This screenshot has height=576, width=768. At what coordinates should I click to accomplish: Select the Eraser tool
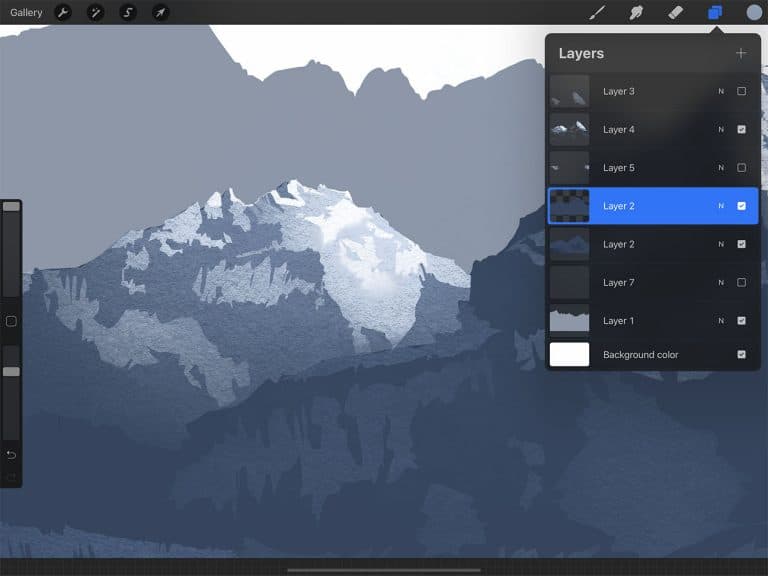675,12
